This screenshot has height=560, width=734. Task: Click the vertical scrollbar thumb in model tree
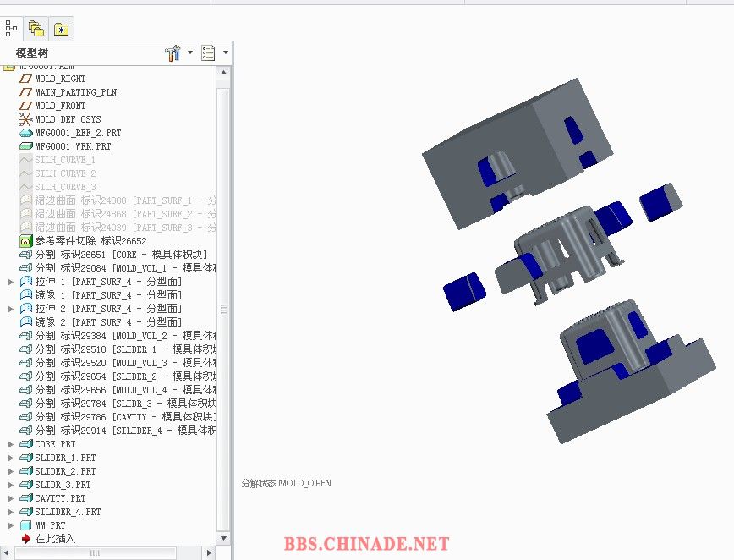pyautogui.click(x=224, y=309)
